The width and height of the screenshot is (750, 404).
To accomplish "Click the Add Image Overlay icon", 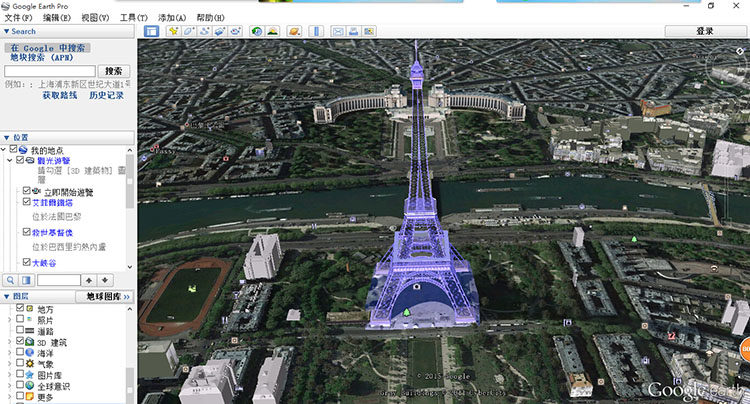I will click(220, 32).
